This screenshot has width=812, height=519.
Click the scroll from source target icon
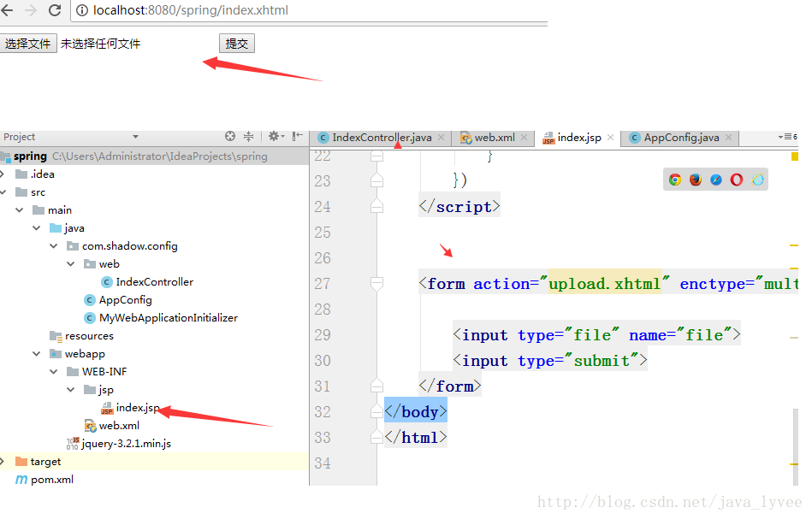(x=230, y=136)
